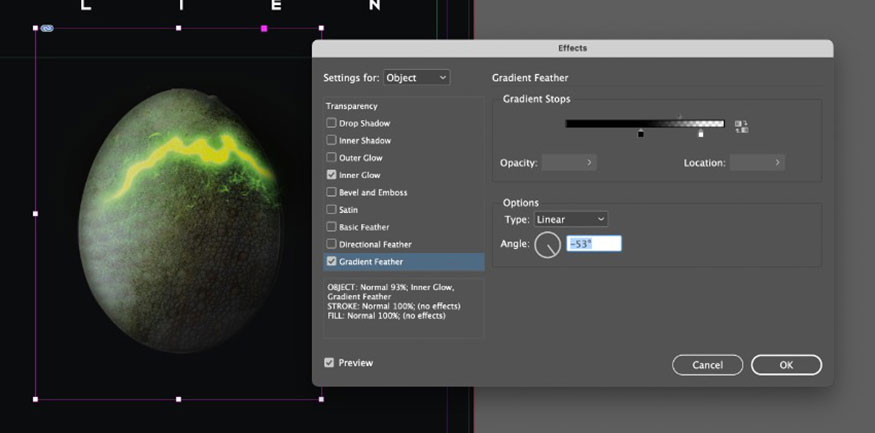This screenshot has height=433, width=875.
Task: Uncheck the Inner Glow checkbox
Action: 331,175
